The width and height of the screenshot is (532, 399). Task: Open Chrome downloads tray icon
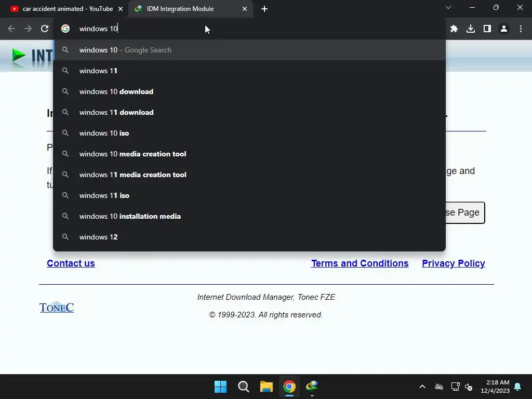pos(471,29)
